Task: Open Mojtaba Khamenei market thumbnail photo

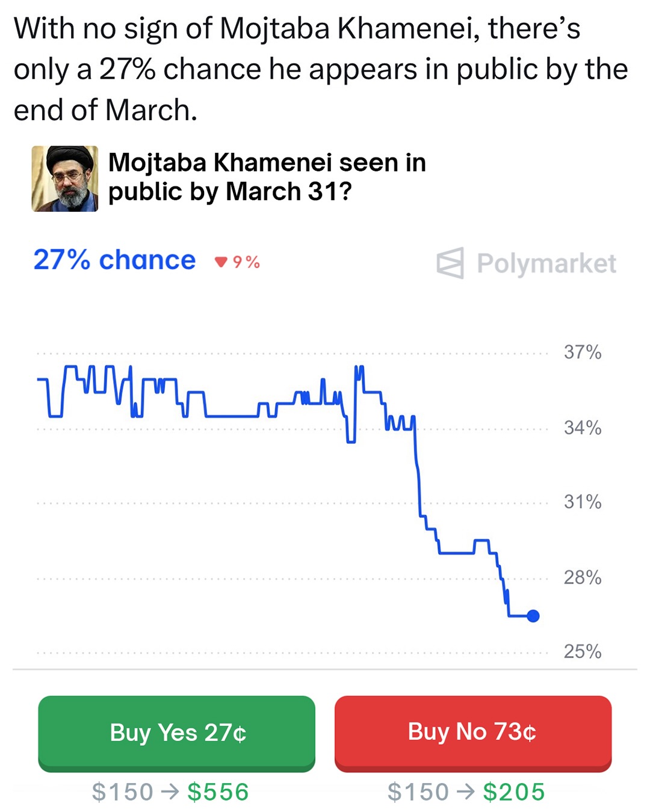Action: [65, 179]
